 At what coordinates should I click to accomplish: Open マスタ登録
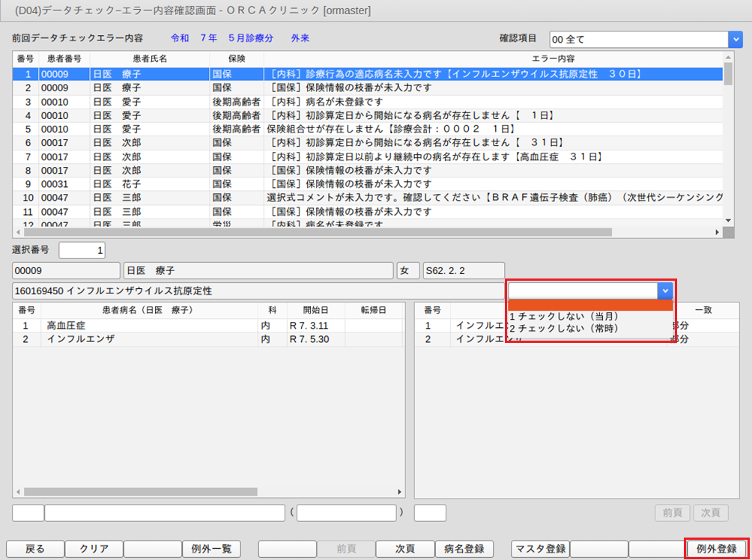click(540, 549)
